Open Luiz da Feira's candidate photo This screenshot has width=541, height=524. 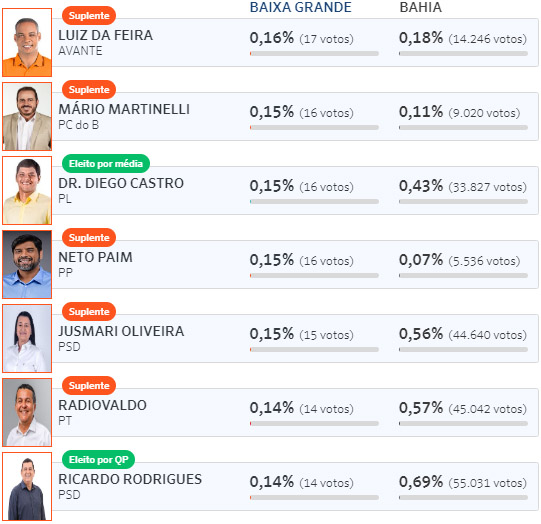tap(27, 42)
